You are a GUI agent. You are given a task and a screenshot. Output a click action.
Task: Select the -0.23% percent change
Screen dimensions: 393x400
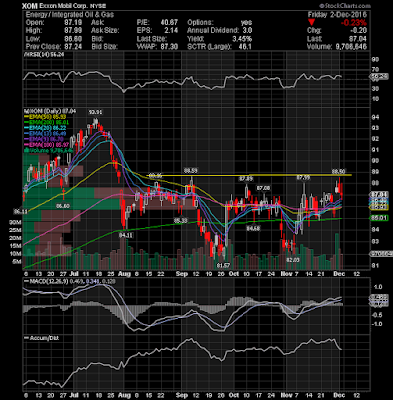354,23
